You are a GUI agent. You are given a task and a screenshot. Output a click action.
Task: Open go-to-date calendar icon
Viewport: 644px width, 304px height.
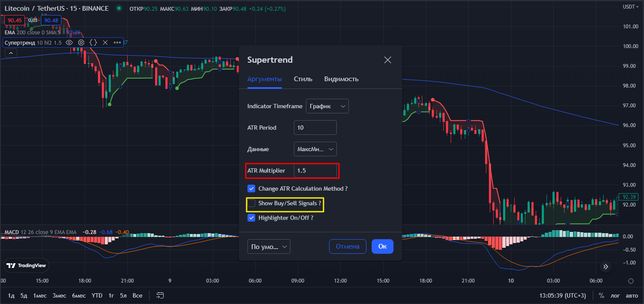(x=160, y=295)
